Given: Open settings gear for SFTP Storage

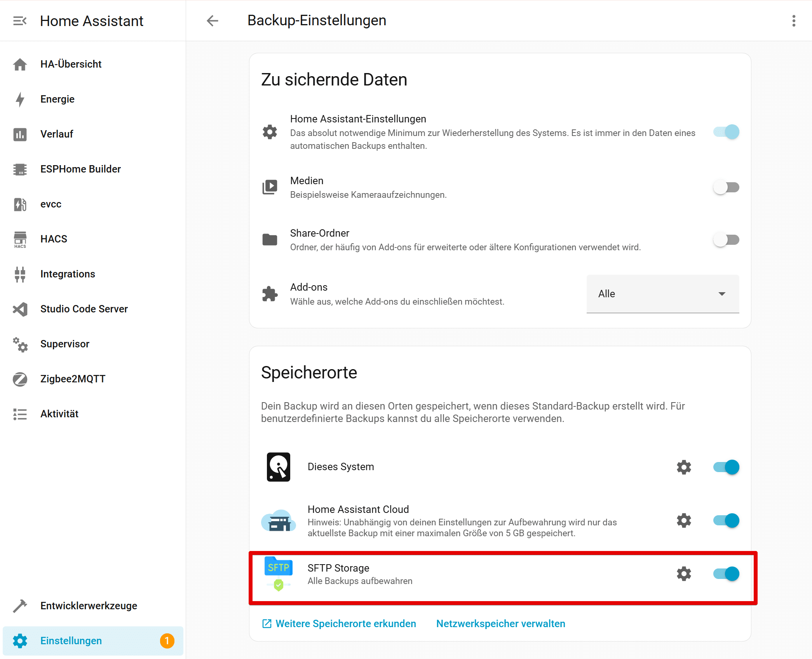Looking at the screenshot, I should tap(684, 574).
